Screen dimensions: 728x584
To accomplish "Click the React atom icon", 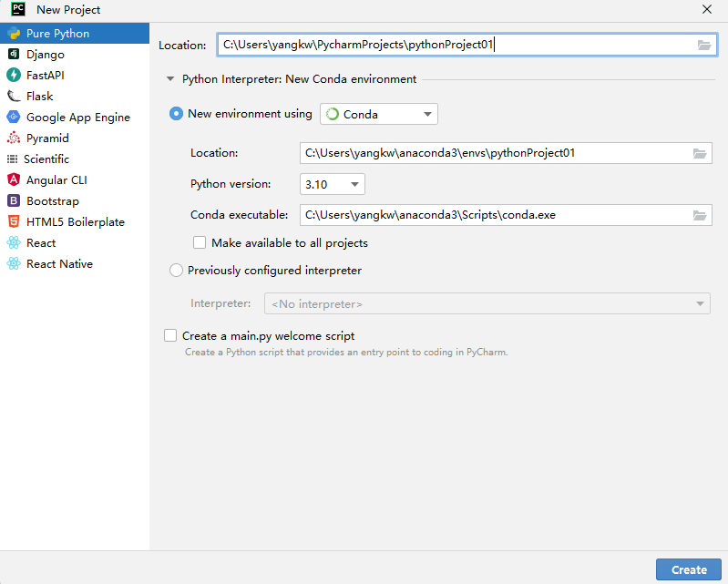I will (14, 242).
